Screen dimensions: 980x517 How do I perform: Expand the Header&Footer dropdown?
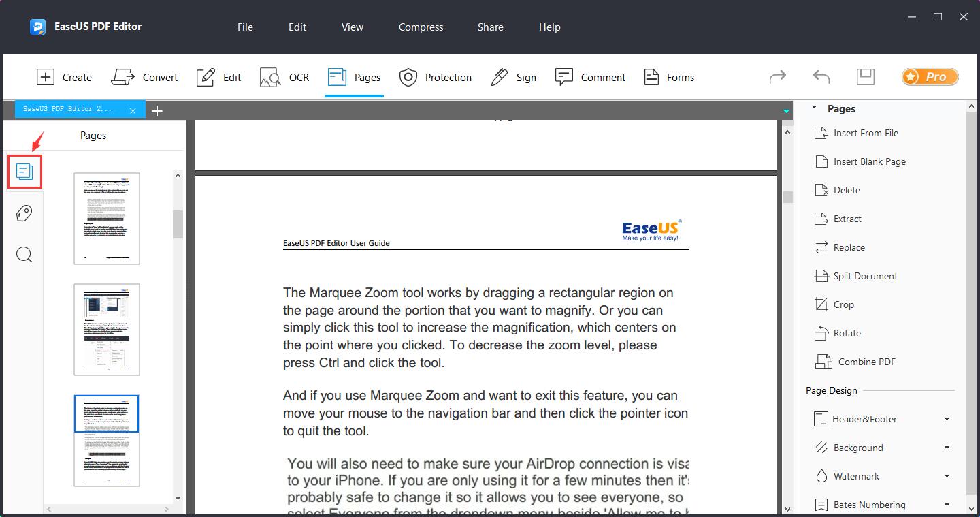point(947,419)
